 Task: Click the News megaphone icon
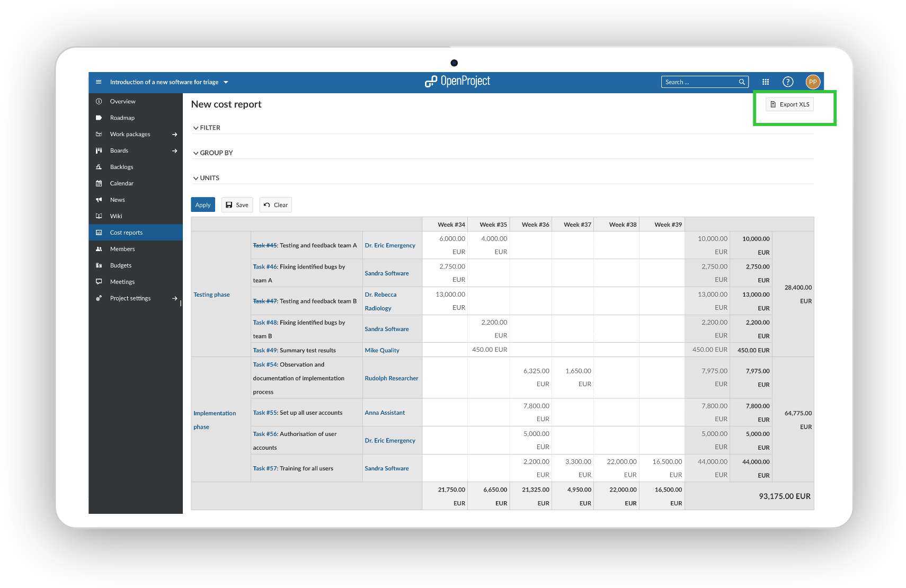point(99,200)
